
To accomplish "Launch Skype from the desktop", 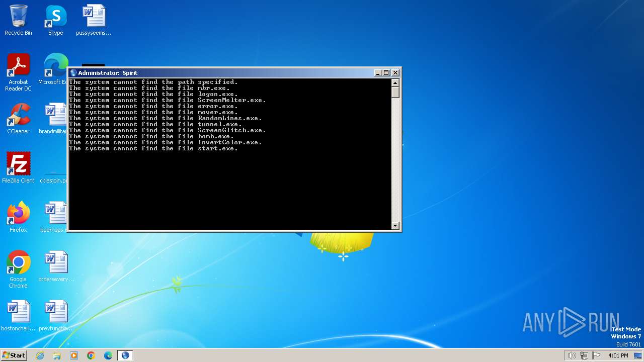I will (x=55, y=20).
